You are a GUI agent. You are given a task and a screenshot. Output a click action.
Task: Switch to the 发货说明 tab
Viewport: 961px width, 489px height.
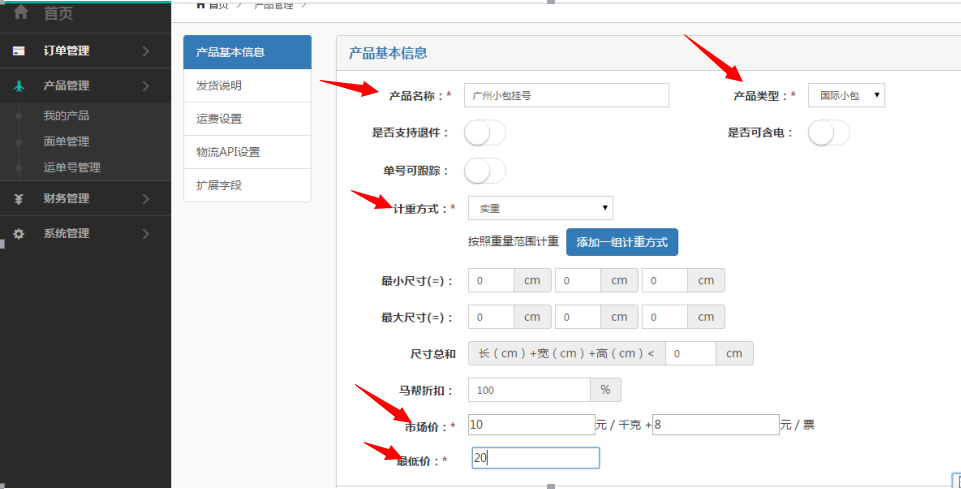click(247, 86)
